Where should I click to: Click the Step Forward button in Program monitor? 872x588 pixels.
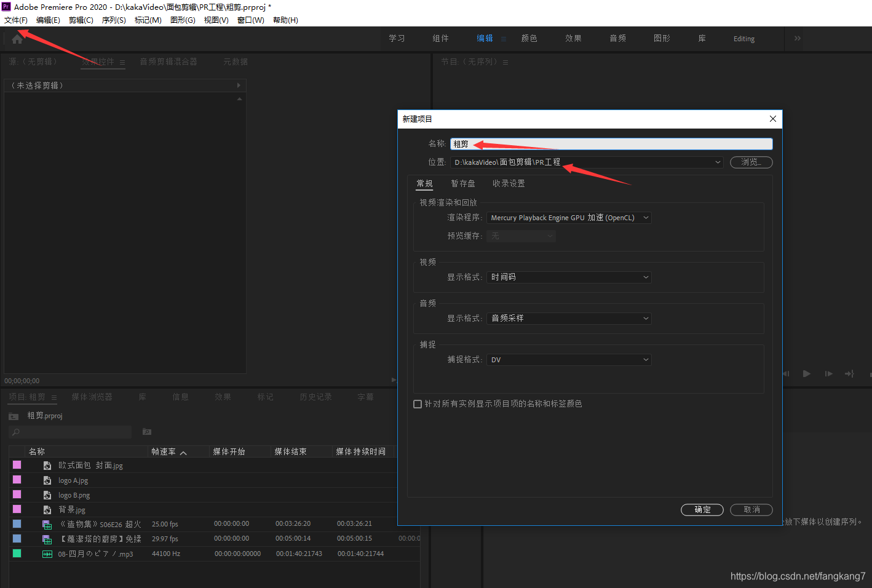tap(828, 373)
